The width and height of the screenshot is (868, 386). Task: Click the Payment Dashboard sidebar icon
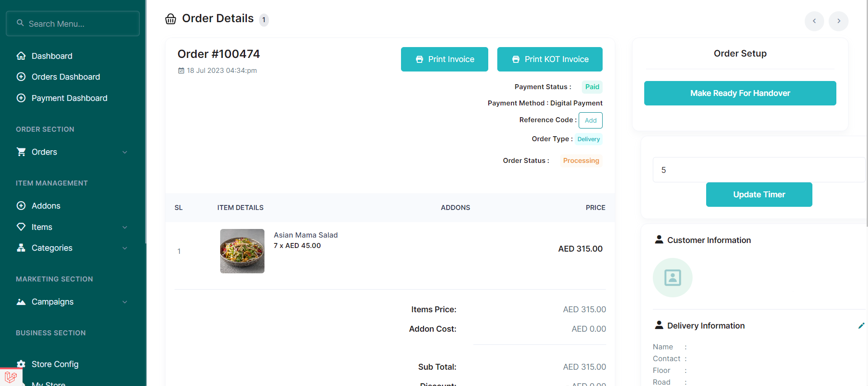(21, 98)
